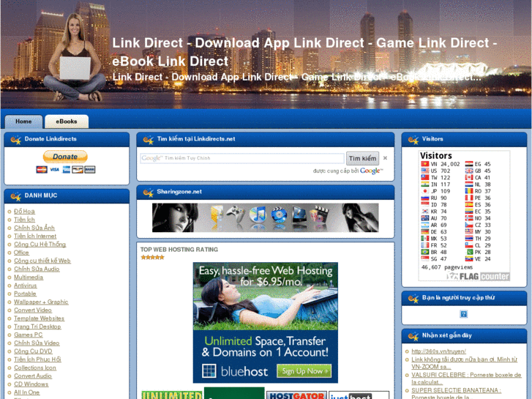Click the Vietnam flag in Visitors
This screenshot has width=532, height=399.
click(424, 164)
